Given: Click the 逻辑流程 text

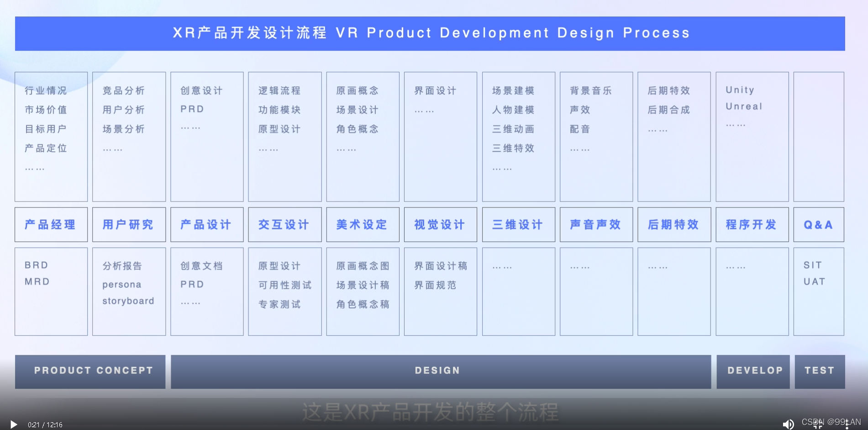Looking at the screenshot, I should click(x=279, y=90).
